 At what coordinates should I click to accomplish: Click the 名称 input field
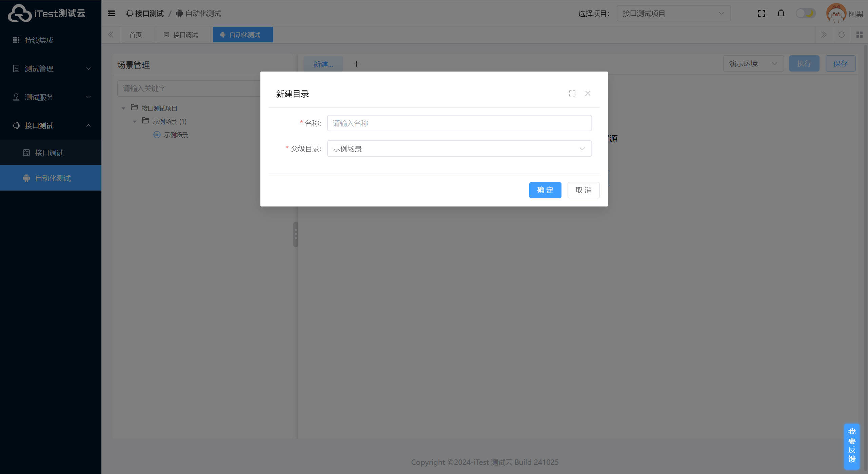459,123
